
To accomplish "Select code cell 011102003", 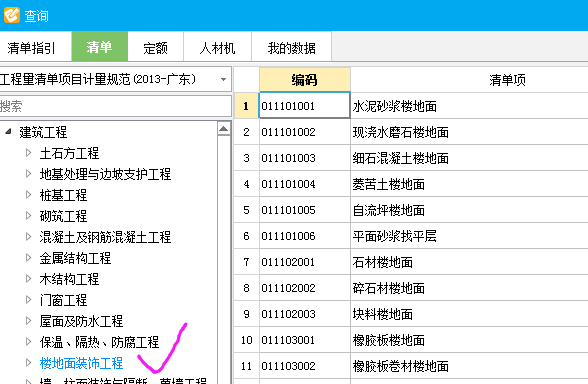I will click(304, 314).
